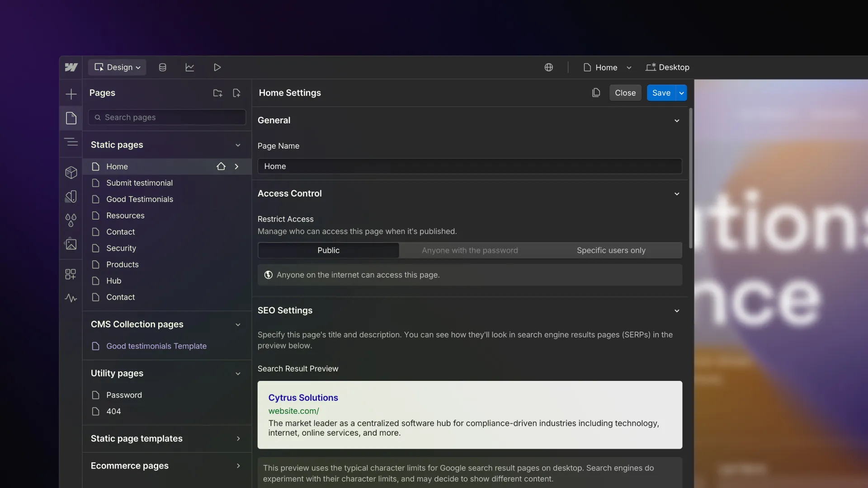Click the Save button in Home Settings
Image resolution: width=868 pixels, height=488 pixels.
pyautogui.click(x=661, y=93)
